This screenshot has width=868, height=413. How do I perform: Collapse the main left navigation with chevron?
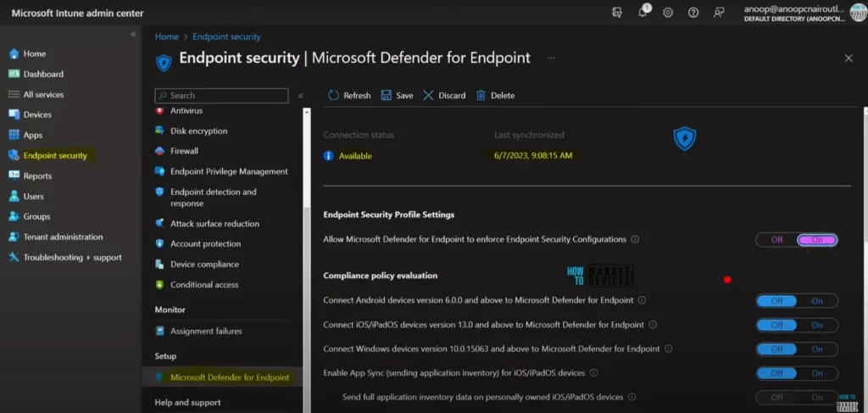tap(133, 34)
